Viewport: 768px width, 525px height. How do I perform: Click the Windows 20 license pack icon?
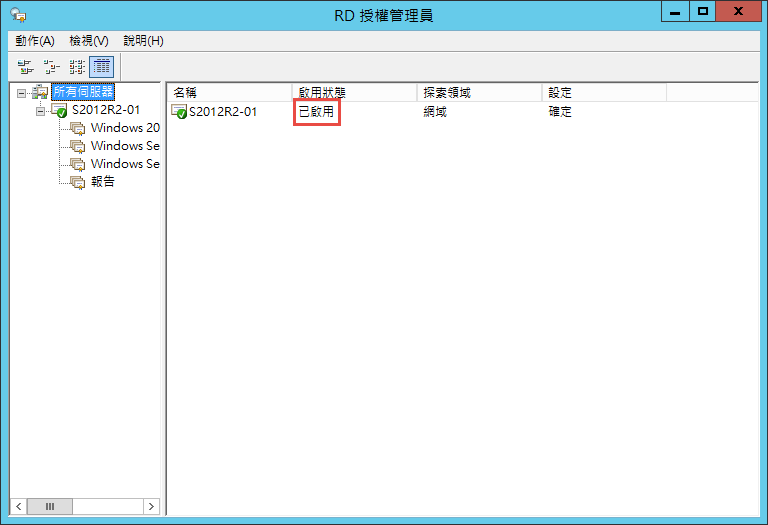point(77,128)
